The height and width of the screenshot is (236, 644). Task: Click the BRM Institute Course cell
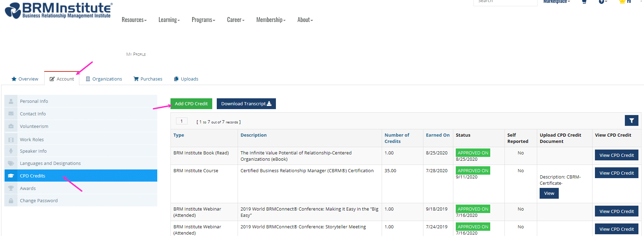(x=196, y=171)
